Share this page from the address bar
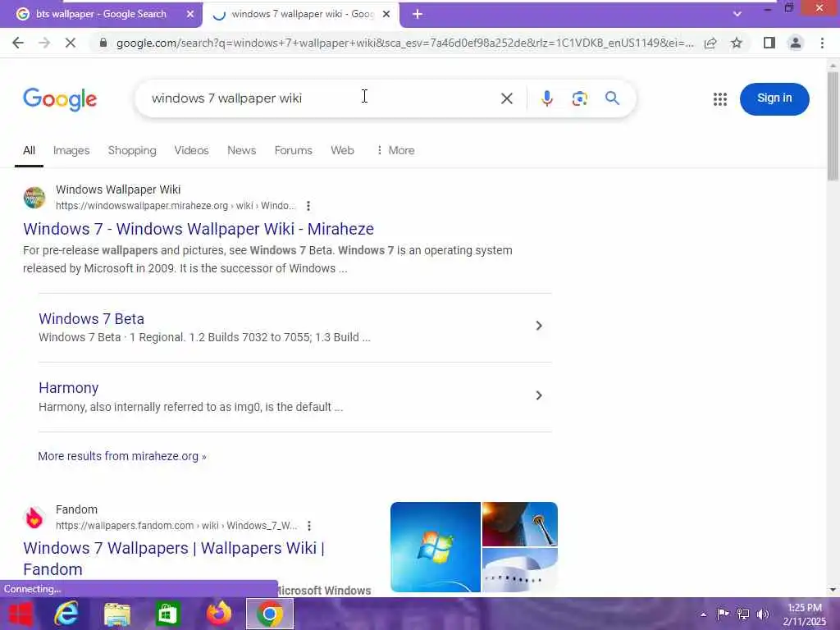The height and width of the screenshot is (630, 840). point(710,43)
